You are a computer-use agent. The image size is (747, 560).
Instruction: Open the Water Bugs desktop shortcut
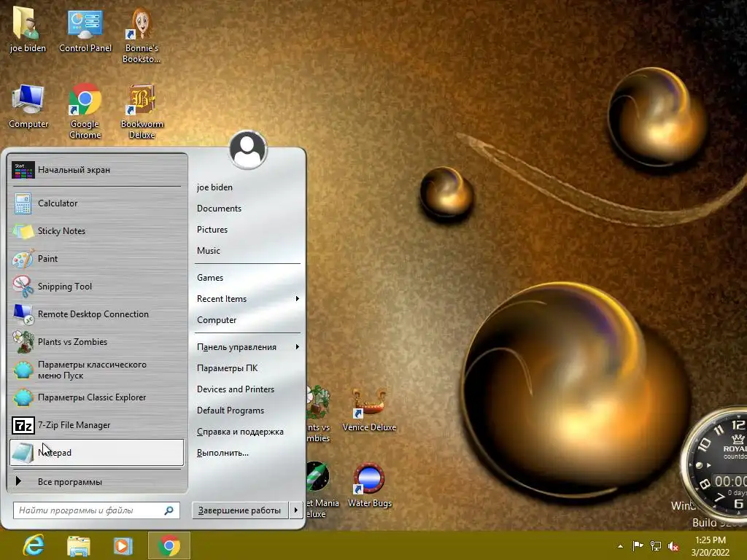click(x=370, y=485)
